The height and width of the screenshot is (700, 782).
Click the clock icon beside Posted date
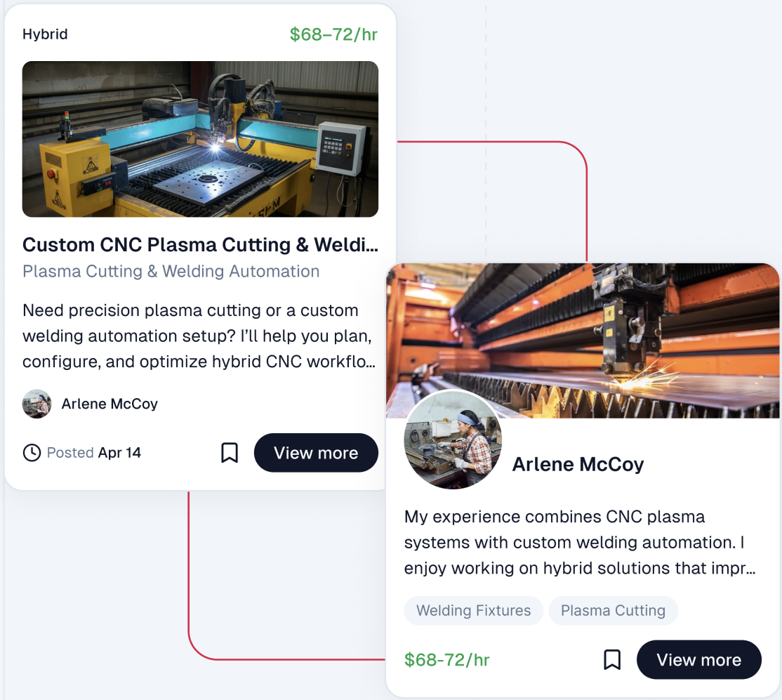pyautogui.click(x=32, y=453)
